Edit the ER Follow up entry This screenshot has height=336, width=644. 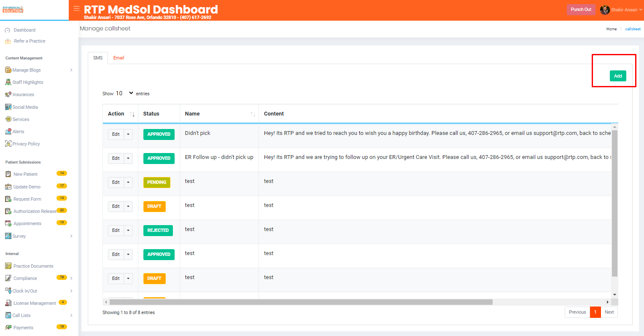click(x=116, y=158)
